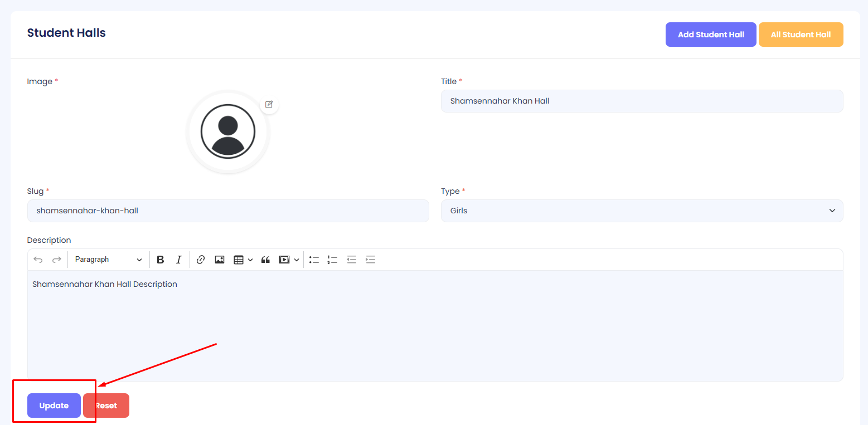Click the insert image icon in editor
The height and width of the screenshot is (425, 868).
point(220,260)
